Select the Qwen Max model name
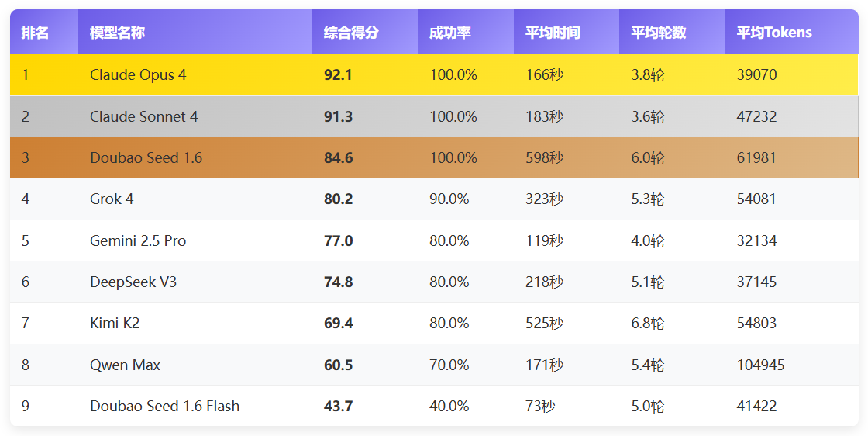Screen dimensions: 868x436 (x=125, y=365)
